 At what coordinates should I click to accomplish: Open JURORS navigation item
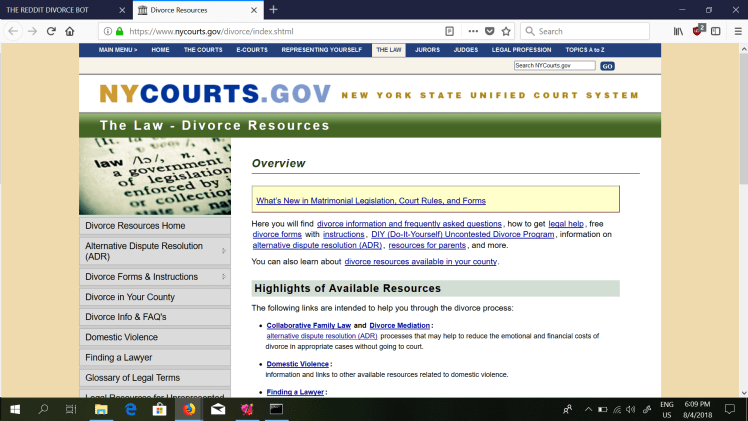click(427, 50)
